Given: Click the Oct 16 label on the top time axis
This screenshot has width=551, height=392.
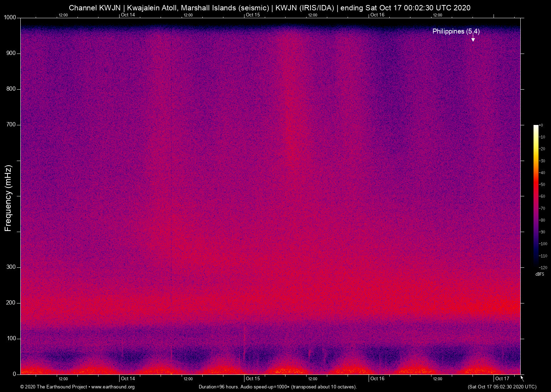Looking at the screenshot, I should (x=377, y=15).
